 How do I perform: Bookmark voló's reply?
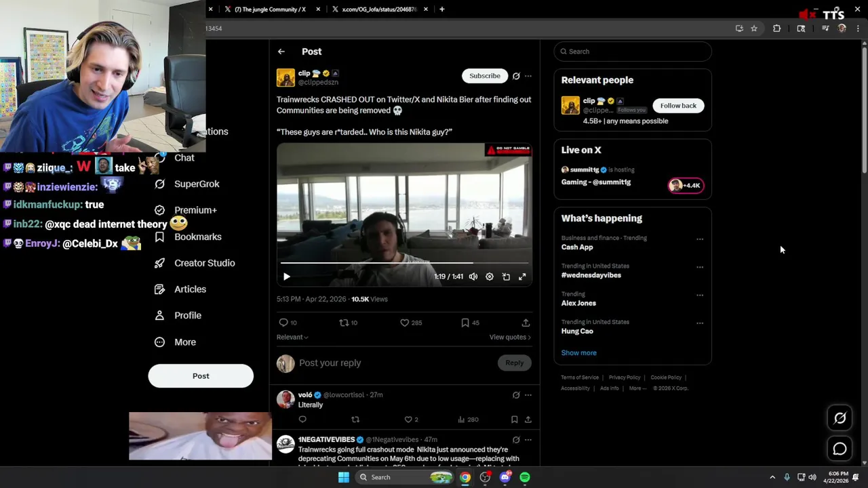coord(514,420)
